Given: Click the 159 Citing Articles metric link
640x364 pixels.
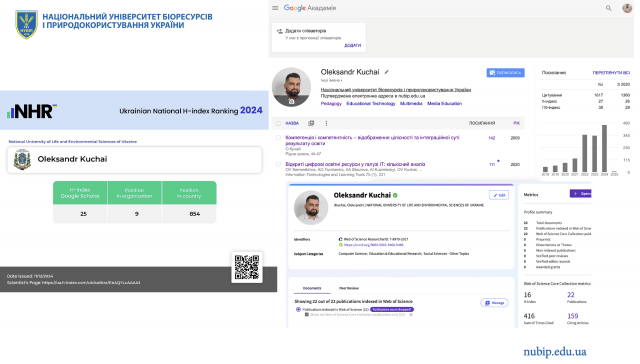Looking at the screenshot, I should coord(573,316).
